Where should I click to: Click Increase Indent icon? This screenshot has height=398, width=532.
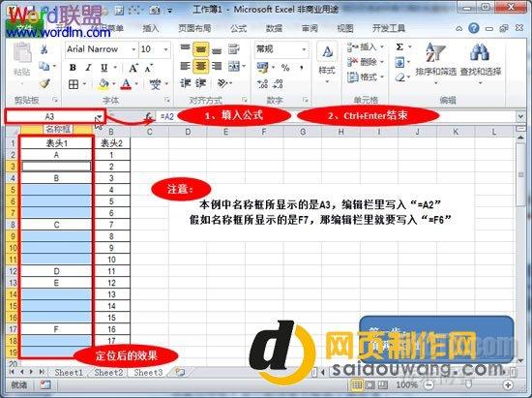click(201, 83)
